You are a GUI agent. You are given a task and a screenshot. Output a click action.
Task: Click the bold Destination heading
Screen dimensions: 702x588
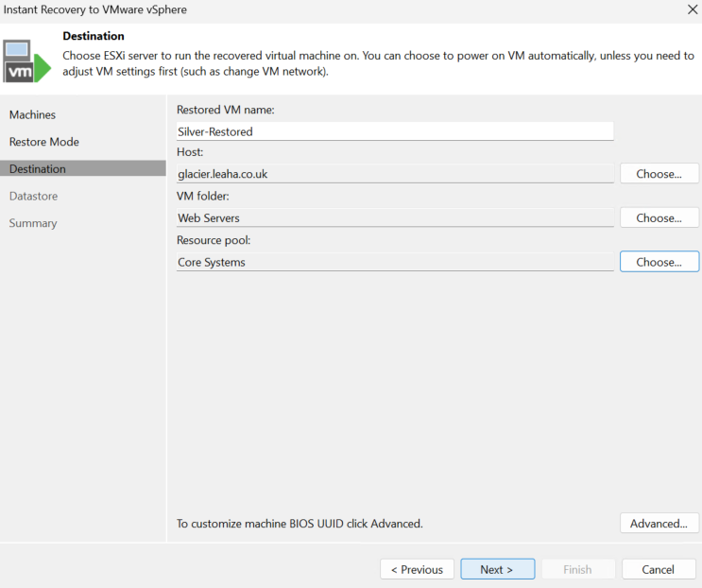94,36
